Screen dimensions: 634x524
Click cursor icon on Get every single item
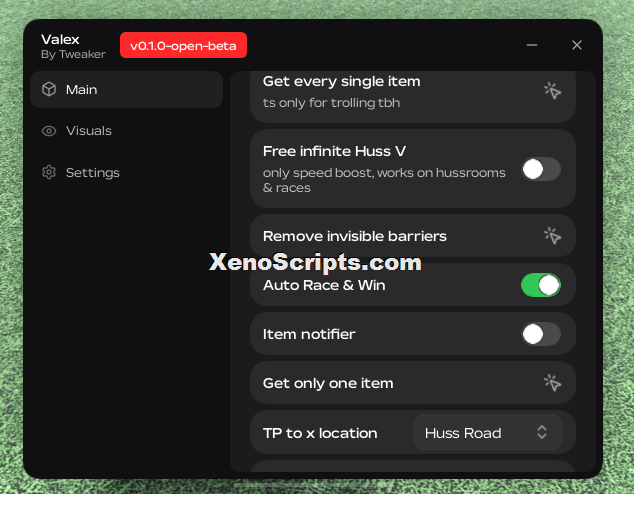552,91
